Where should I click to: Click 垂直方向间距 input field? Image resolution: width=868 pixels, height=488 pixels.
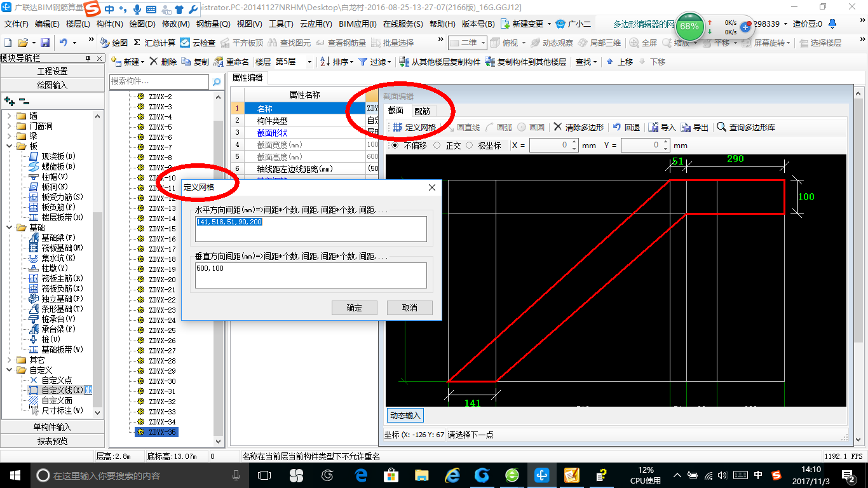point(311,275)
